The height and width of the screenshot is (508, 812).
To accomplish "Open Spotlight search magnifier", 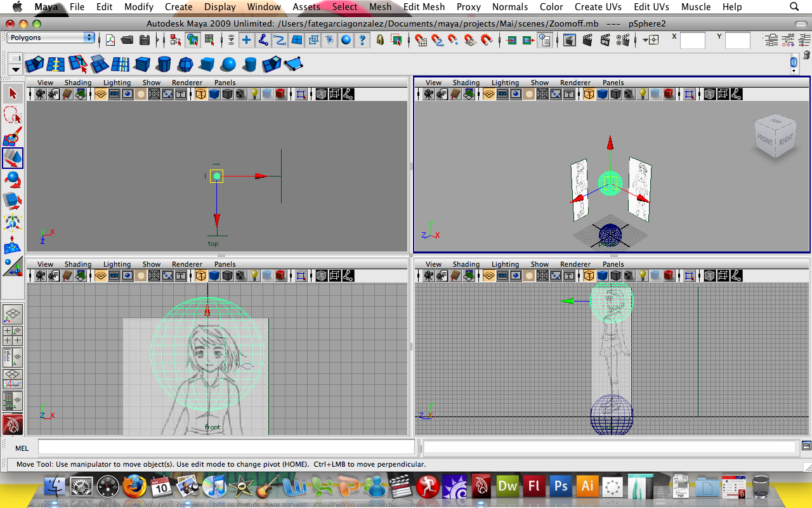I will [x=794, y=7].
